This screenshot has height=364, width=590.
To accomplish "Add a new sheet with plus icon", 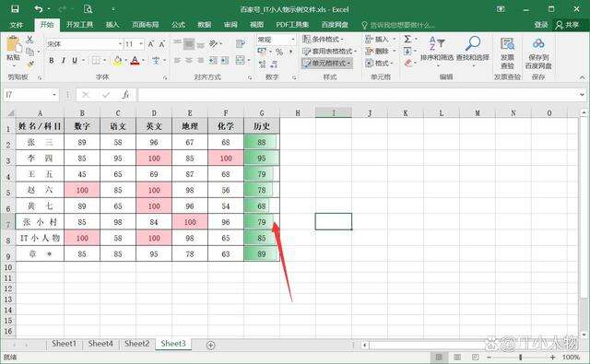I will click(x=211, y=345).
